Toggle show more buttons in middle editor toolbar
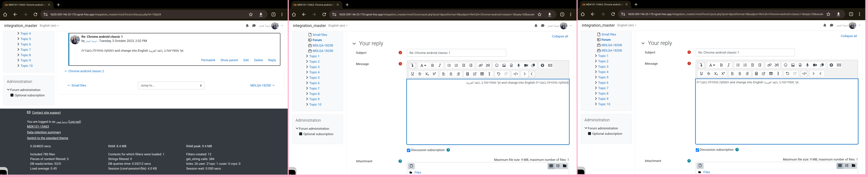Image resolution: width=868 pixels, height=177 pixels. pyautogui.click(x=412, y=66)
